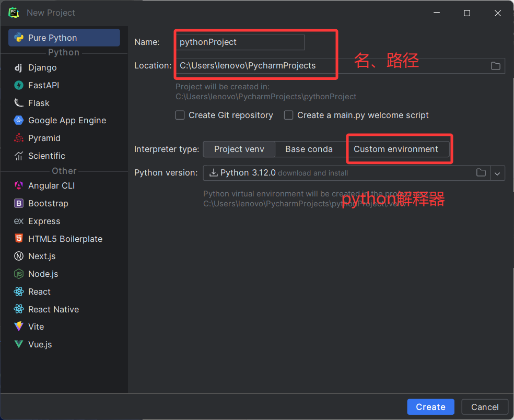This screenshot has height=420, width=514.
Task: Click the Create button
Action: click(430, 407)
